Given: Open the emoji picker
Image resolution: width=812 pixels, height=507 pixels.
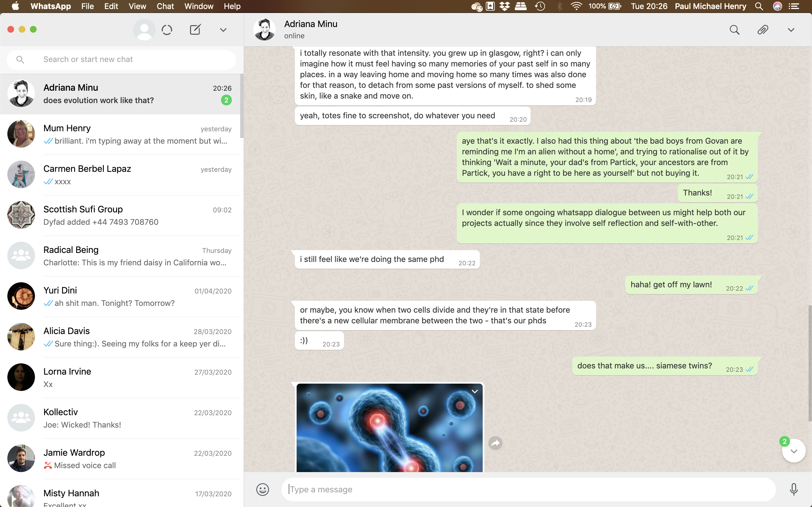Looking at the screenshot, I should click(262, 490).
